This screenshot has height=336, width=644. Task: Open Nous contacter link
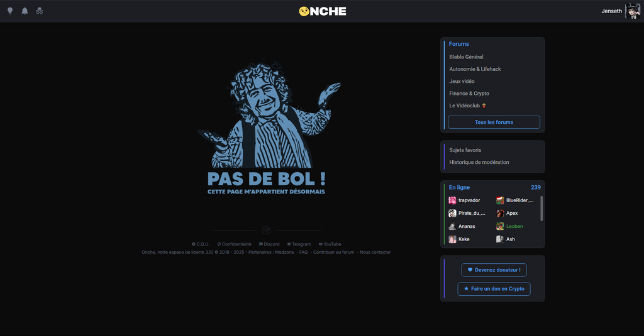[x=375, y=252]
